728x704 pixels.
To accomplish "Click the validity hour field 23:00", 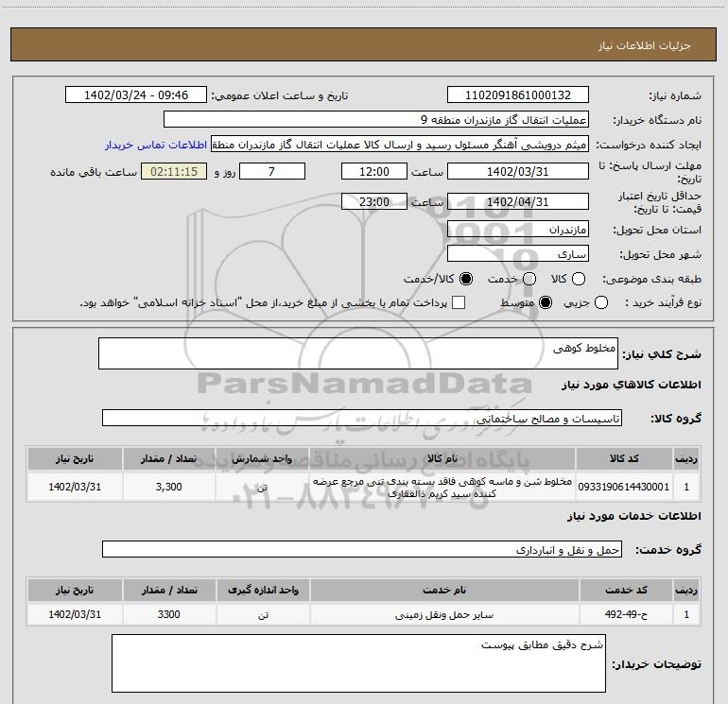I will 374,201.
